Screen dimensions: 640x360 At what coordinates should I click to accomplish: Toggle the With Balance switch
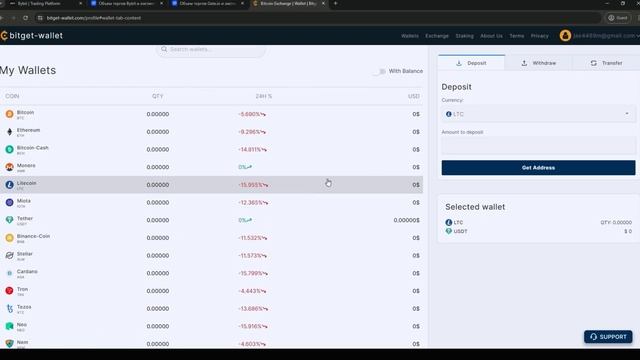[380, 71]
